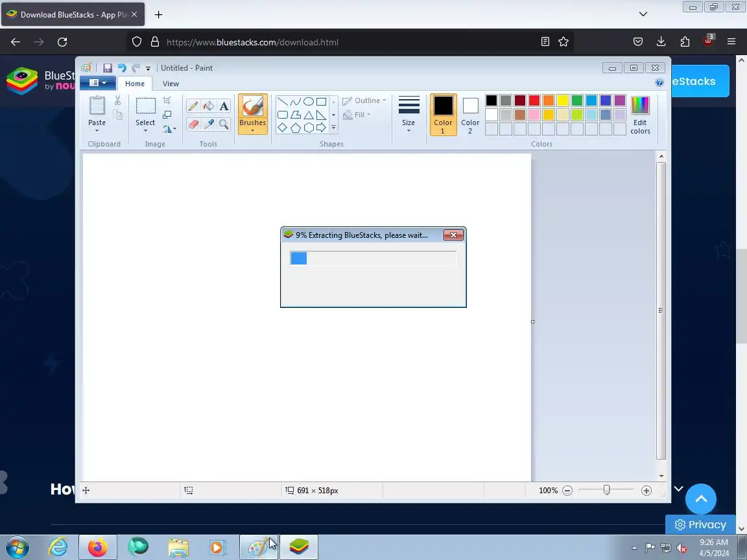Image resolution: width=747 pixels, height=560 pixels.
Task: Bookmark this page with star icon
Action: tap(563, 42)
